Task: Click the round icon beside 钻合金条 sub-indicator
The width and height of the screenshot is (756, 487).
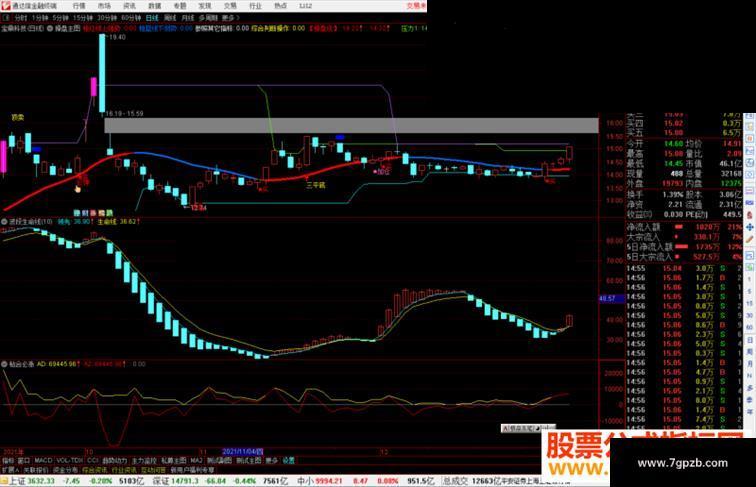Action: (x=4, y=364)
